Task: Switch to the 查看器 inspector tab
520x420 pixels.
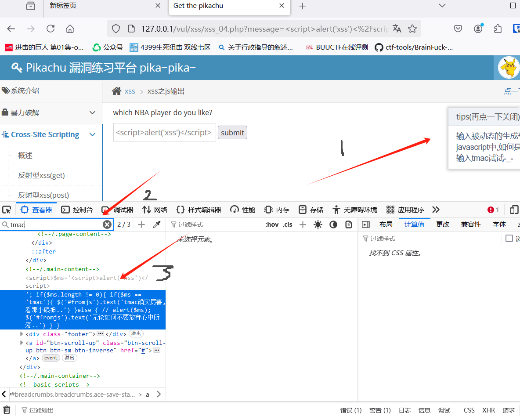Action: pyautogui.click(x=36, y=210)
